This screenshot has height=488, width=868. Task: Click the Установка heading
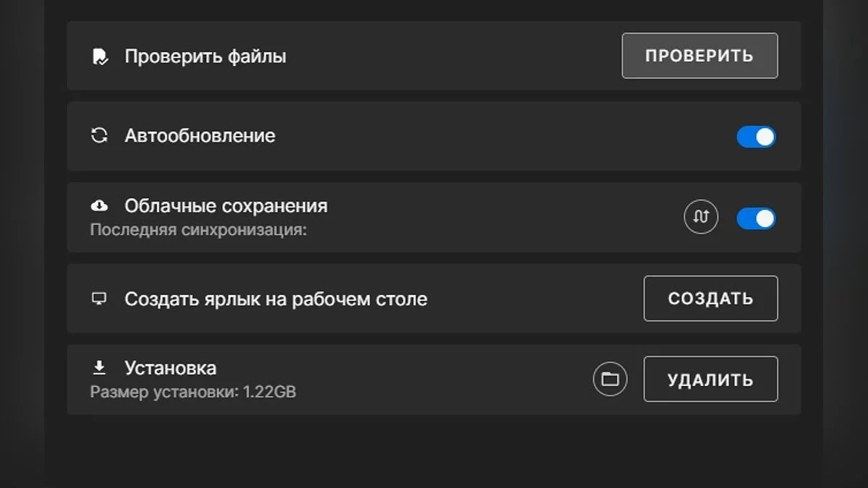(170, 368)
